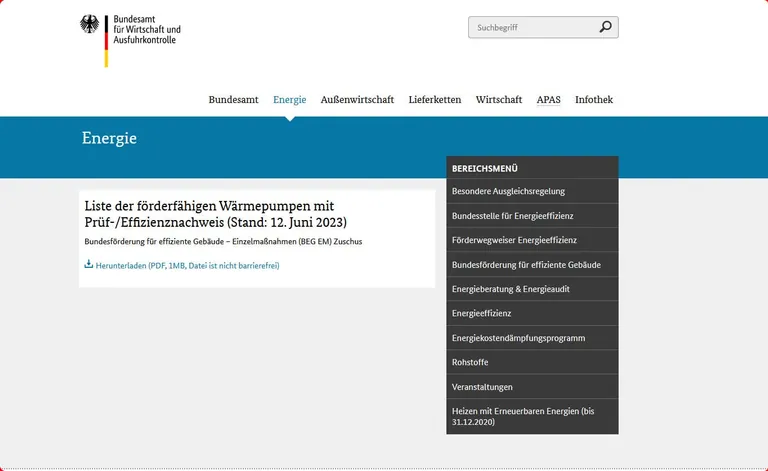Download the PDF via Herunterladen link
This screenshot has height=471, width=768.
click(187, 266)
